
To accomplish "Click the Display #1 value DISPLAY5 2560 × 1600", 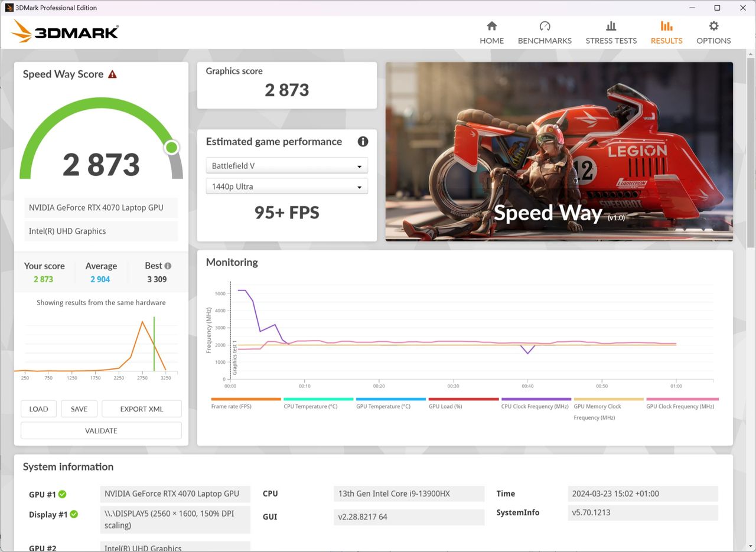I will pyautogui.click(x=175, y=520).
